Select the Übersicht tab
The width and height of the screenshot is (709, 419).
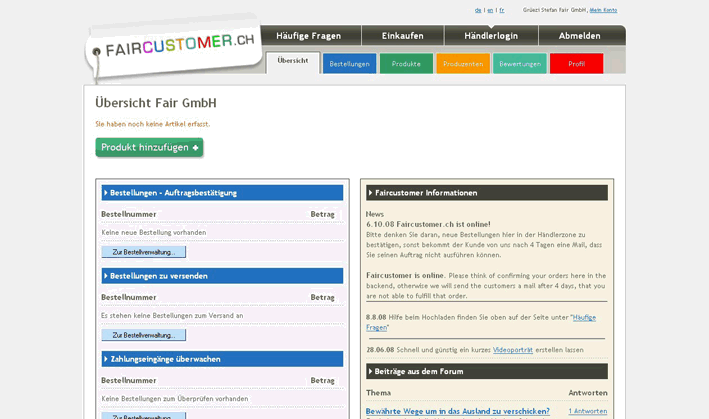point(293,62)
